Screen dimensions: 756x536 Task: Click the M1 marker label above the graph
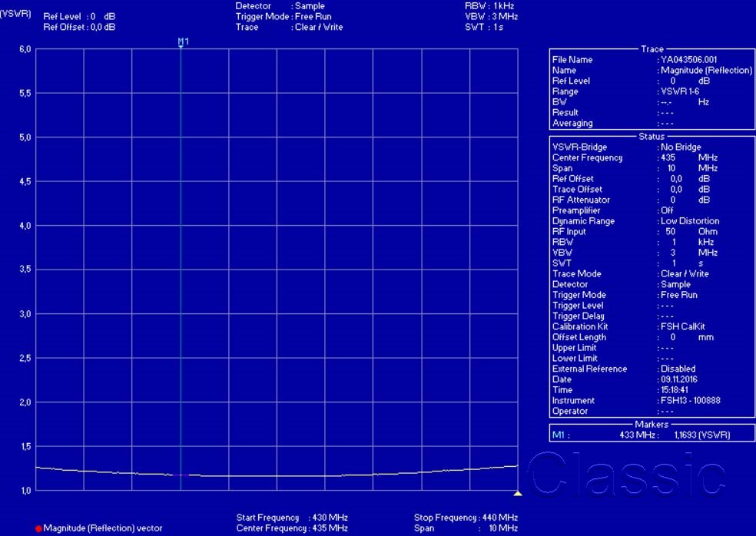183,41
